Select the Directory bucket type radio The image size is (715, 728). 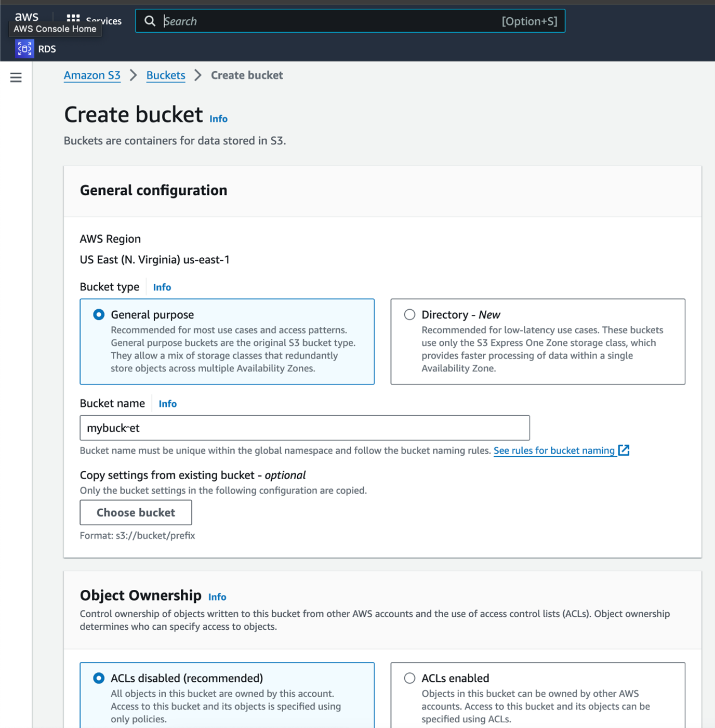click(409, 314)
